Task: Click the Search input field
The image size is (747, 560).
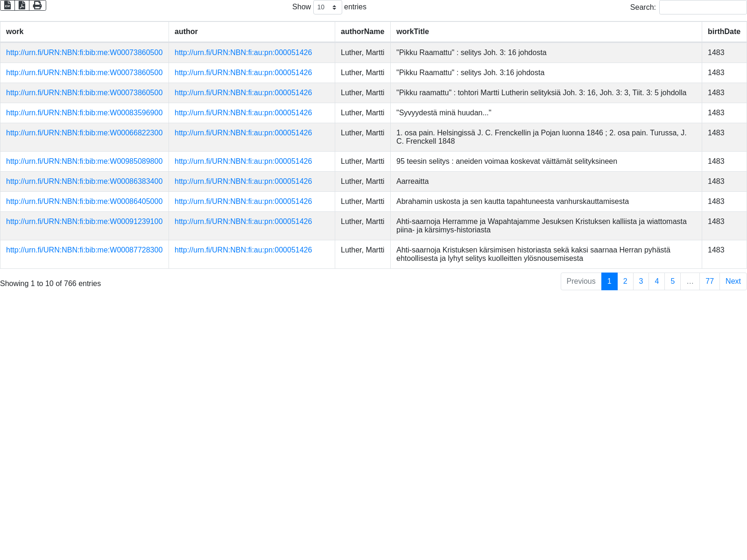Action: (x=703, y=7)
